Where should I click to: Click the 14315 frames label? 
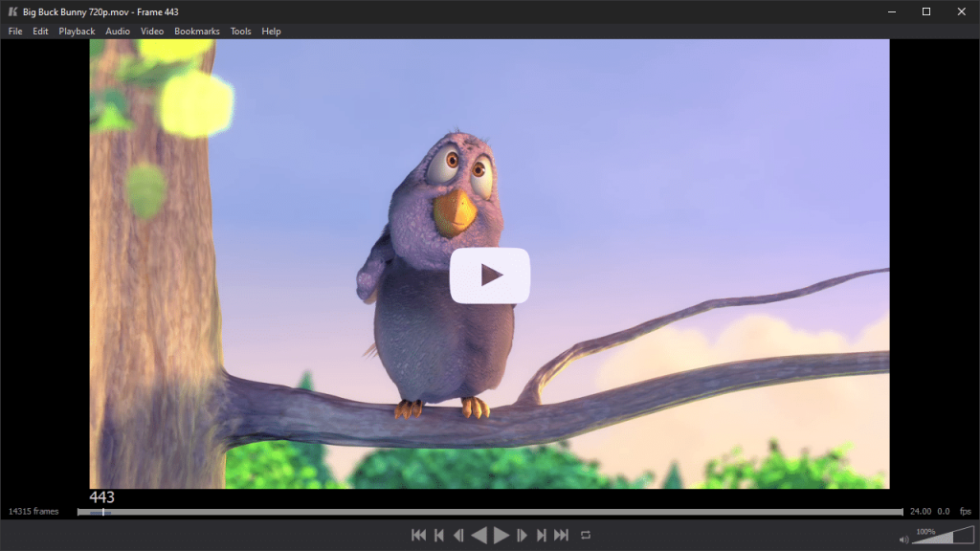[x=32, y=511]
